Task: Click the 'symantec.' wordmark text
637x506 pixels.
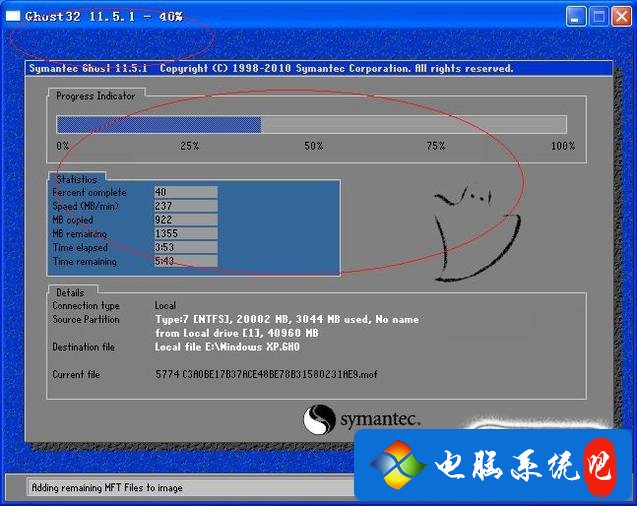Action: click(380, 419)
